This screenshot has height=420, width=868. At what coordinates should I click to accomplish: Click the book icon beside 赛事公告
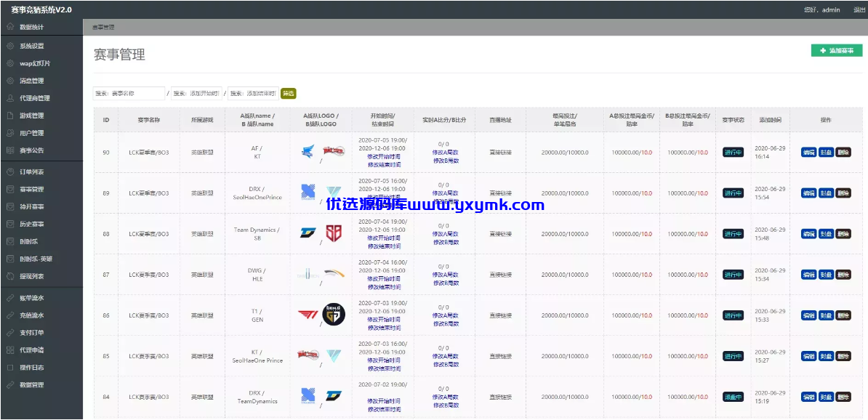tap(10, 150)
